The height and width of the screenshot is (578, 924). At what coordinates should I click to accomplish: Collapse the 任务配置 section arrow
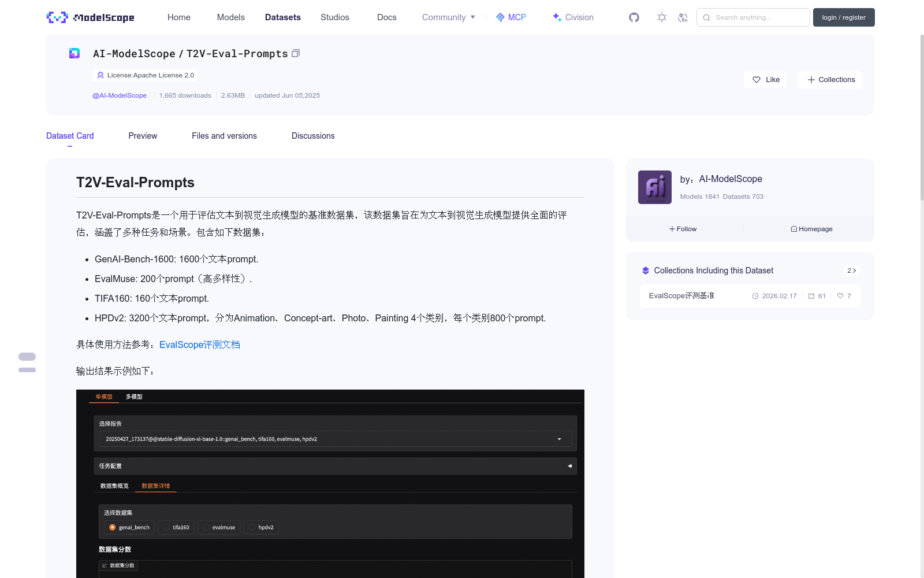(x=569, y=466)
